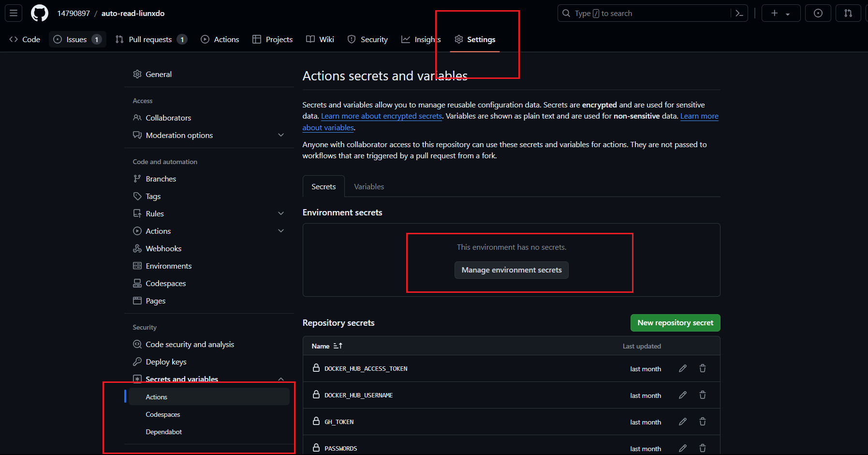The image size is (868, 455).
Task: Open the dropdown arrow beside the plus button
Action: click(x=788, y=14)
